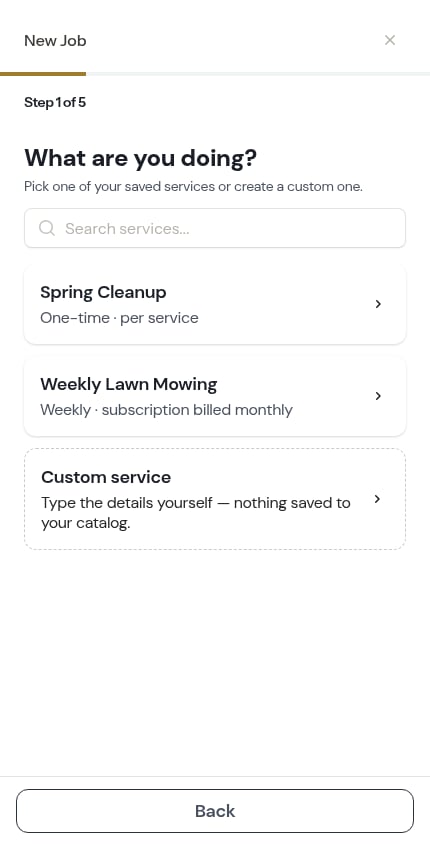Image resolution: width=430 pixels, height=845 pixels.
Task: Click the Type the details yourself description
Action: (x=196, y=513)
